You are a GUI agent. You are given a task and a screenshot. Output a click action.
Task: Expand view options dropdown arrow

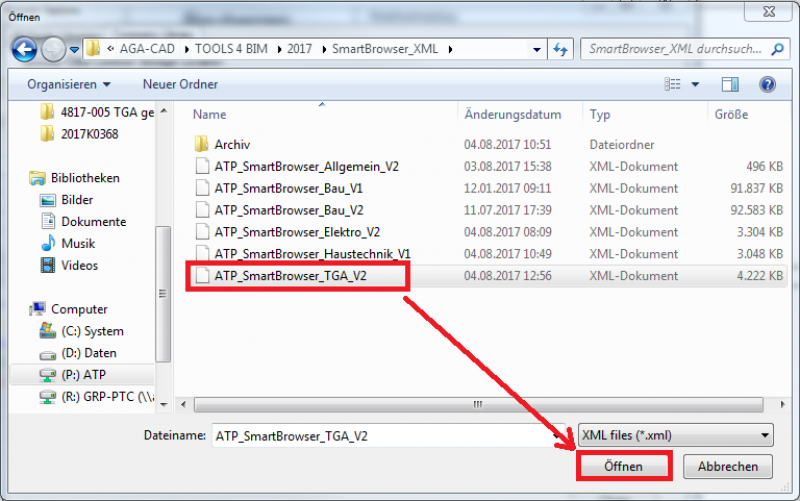[695, 85]
